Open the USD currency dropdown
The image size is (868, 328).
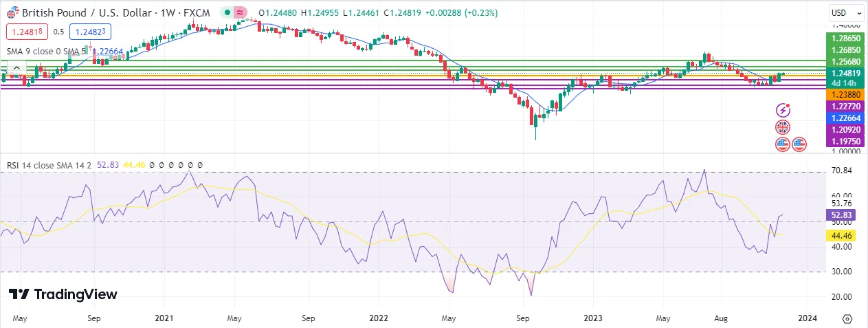(x=846, y=12)
